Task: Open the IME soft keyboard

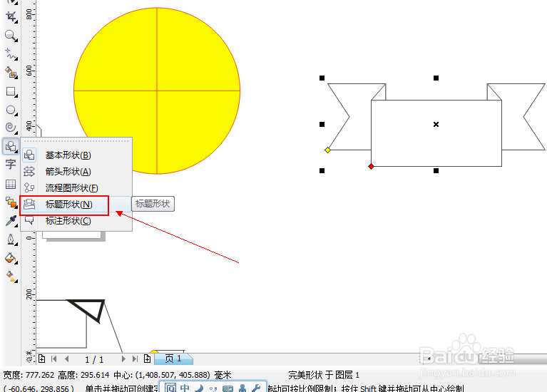Action: pyautogui.click(x=228, y=388)
